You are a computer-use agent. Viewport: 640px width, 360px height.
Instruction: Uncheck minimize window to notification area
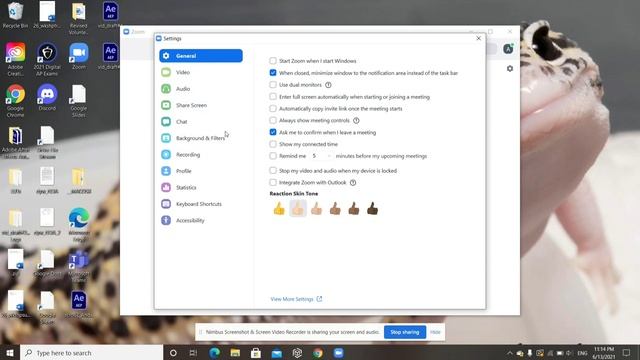[273, 73]
